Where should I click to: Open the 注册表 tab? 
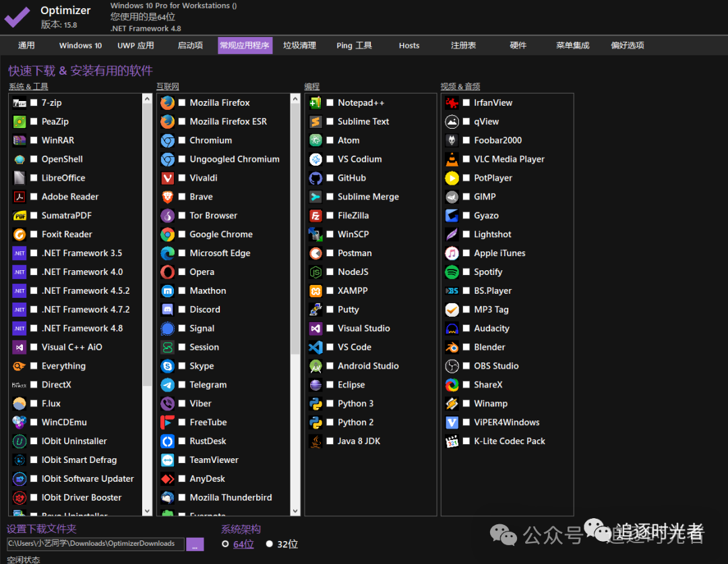tap(463, 46)
